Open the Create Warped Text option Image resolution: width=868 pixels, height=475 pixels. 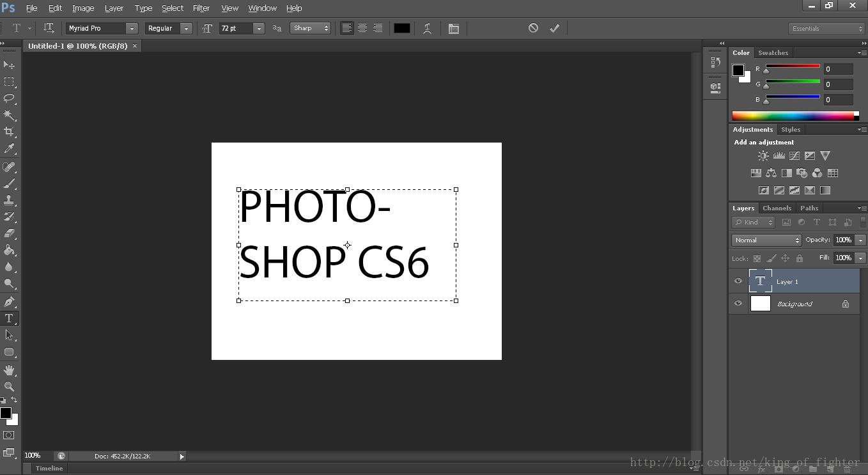coord(428,28)
